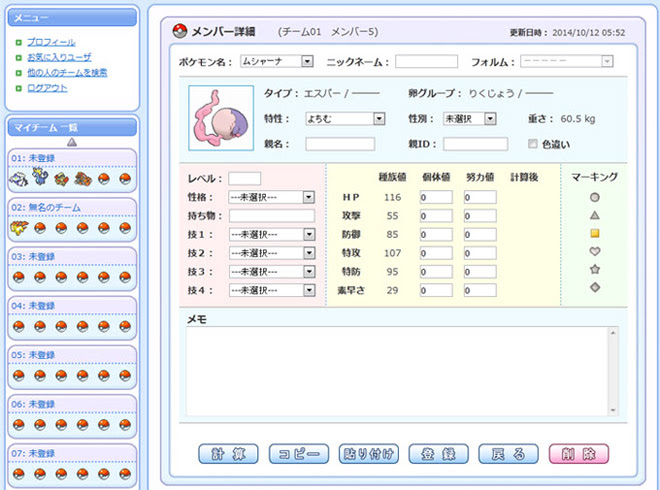Screen dimensions: 660x490
Task: Select second Pokémon in team 01
Action: (x=40, y=177)
